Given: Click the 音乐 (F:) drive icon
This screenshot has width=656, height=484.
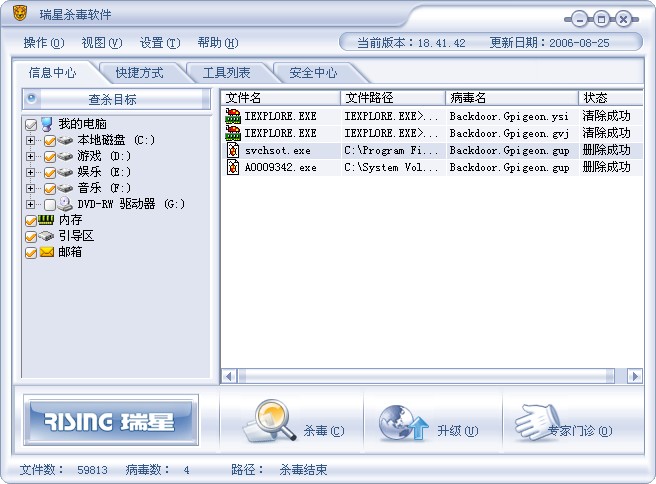Looking at the screenshot, I should (65, 188).
